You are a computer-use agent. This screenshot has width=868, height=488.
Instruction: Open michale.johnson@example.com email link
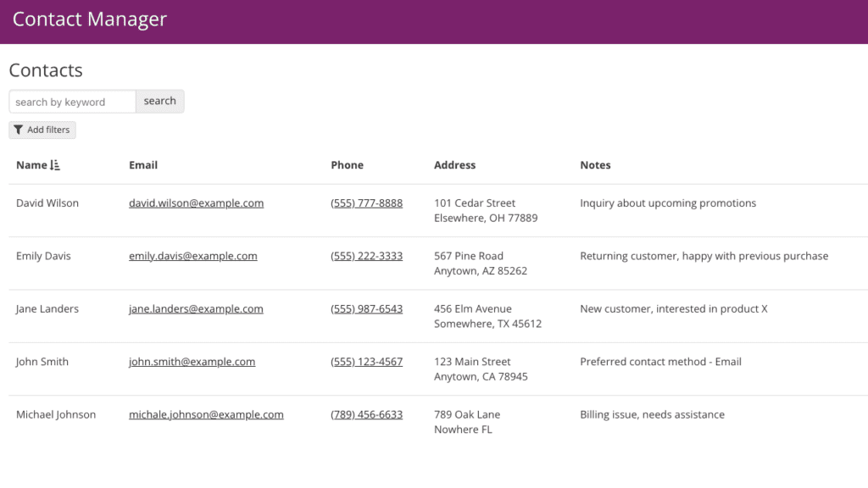206,415
